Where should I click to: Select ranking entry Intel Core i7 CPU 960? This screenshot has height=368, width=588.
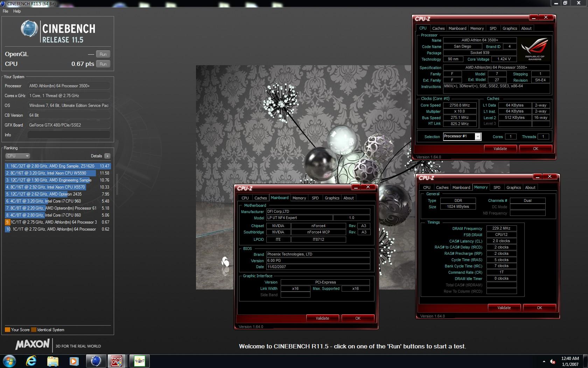click(58, 201)
